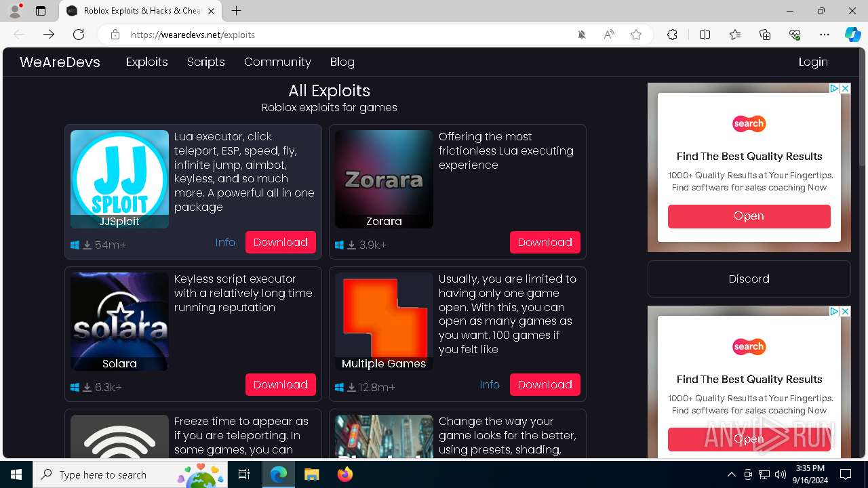Select the "3.9k+" download count
Image resolution: width=868 pixels, height=488 pixels.
373,245
